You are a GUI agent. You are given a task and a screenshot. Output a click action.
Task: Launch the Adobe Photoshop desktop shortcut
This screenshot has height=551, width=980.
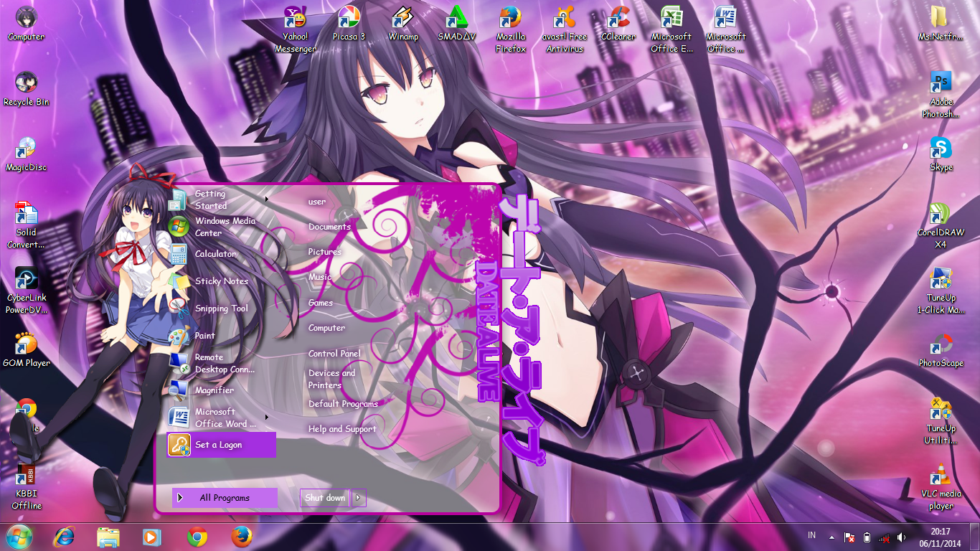941,95
